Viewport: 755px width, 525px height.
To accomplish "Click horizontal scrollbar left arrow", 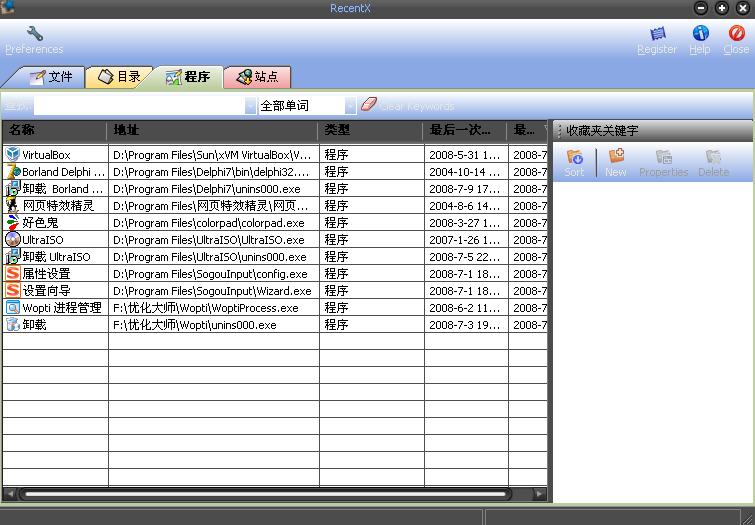I will pos(10,494).
